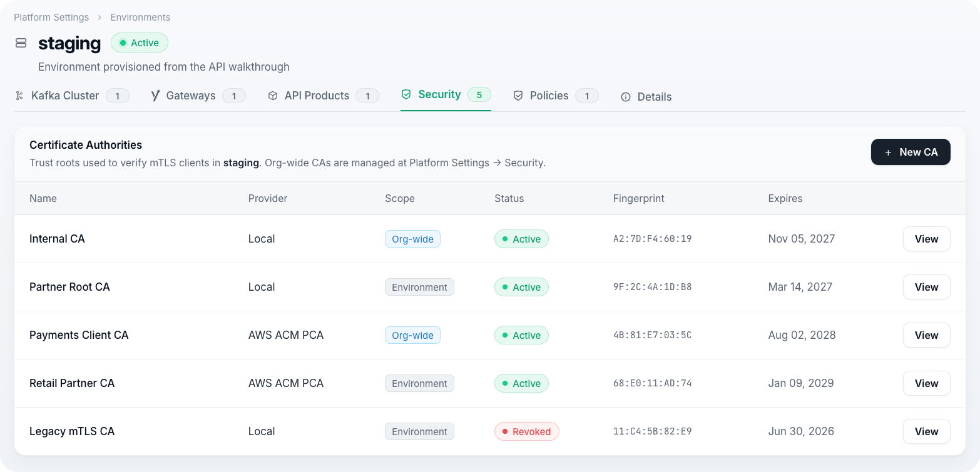Screen dimensions: 980x472
Task: Select the Legacy mTLS CA name
Action: point(72,431)
